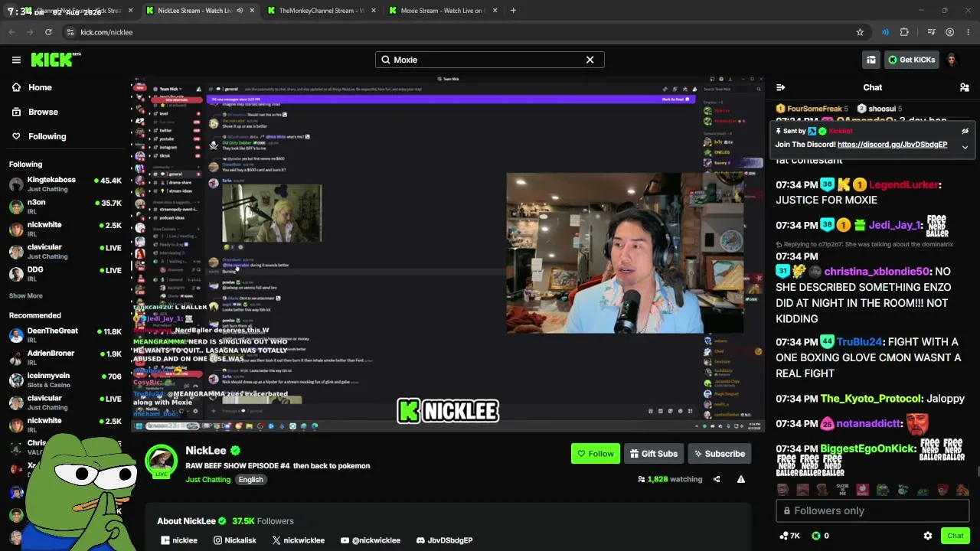
Task: Close the NickLee Stream tab
Action: [252, 11]
